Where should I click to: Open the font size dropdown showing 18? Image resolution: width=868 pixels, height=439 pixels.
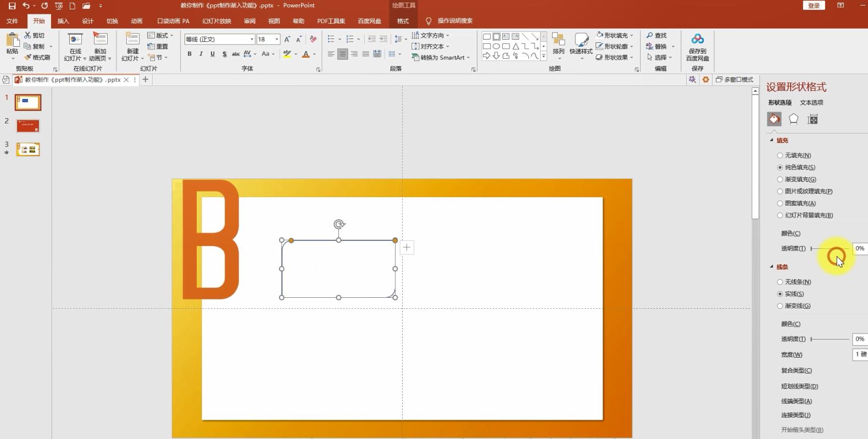(277, 39)
